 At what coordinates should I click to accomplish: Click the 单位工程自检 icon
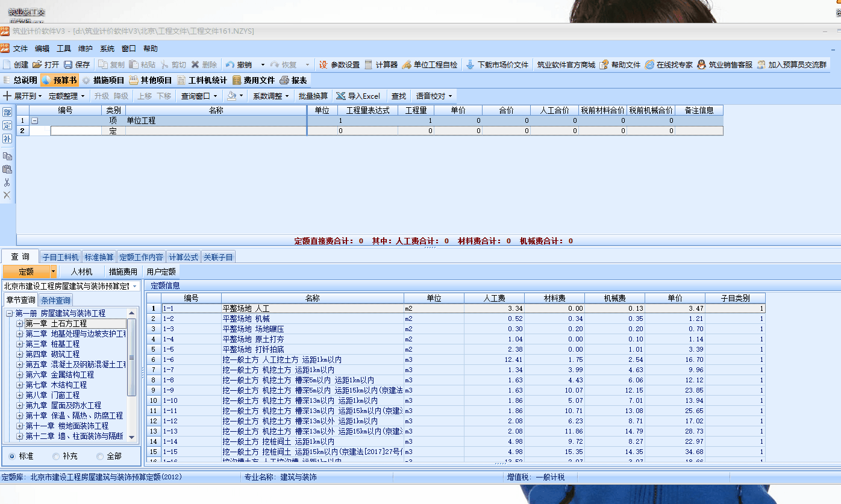(x=407, y=64)
